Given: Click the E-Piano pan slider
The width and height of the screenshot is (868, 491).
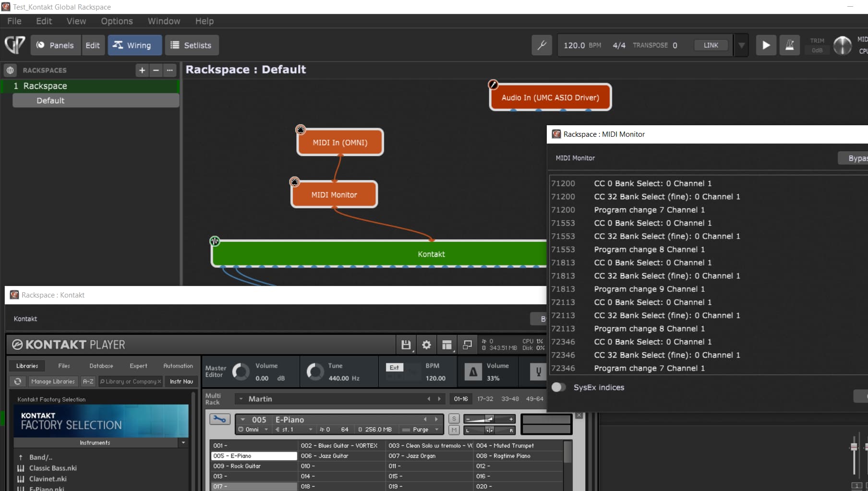Looking at the screenshot, I should pos(489,430).
